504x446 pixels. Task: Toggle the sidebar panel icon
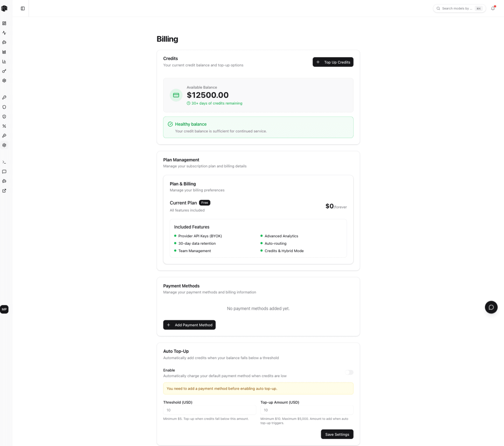[23, 8]
